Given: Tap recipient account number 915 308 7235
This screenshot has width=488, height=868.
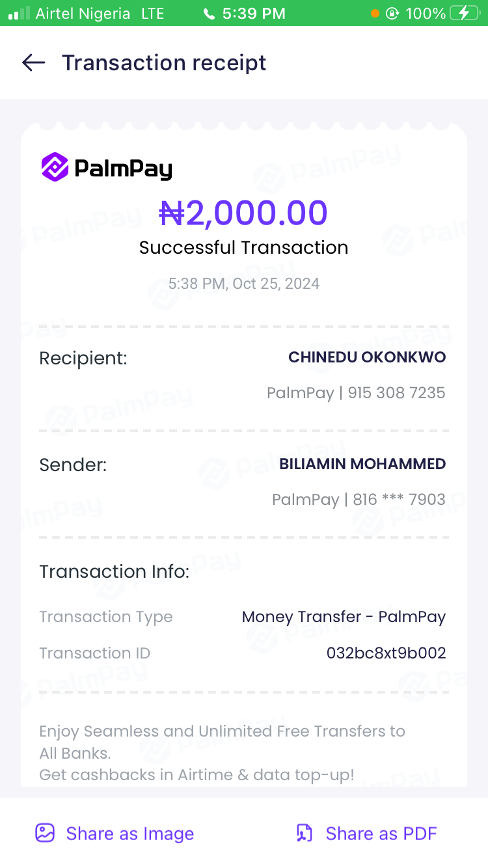Looking at the screenshot, I should tap(396, 393).
